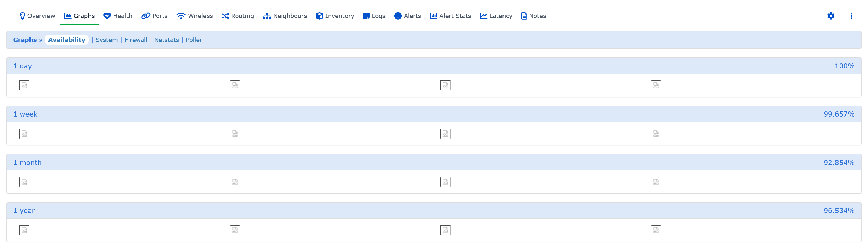Click the Alerts exclamation icon

click(x=398, y=16)
